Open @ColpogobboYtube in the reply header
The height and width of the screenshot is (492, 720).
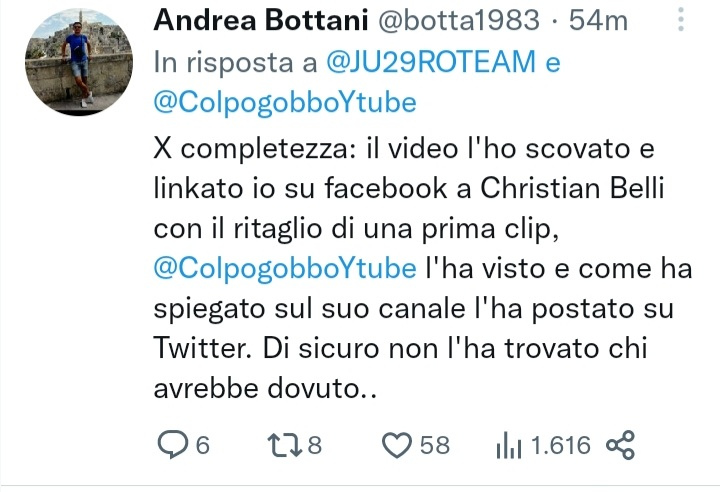[x=285, y=102]
